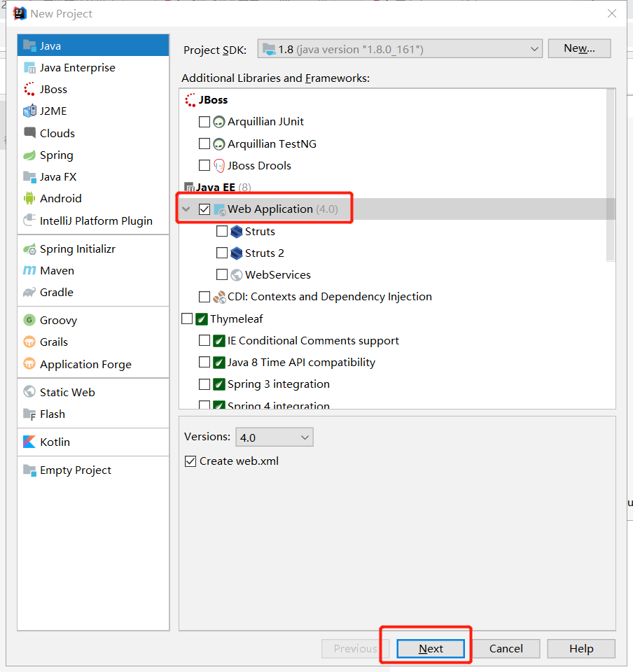The height and width of the screenshot is (672, 633).
Task: Select the Application Forge icon
Action: click(29, 364)
